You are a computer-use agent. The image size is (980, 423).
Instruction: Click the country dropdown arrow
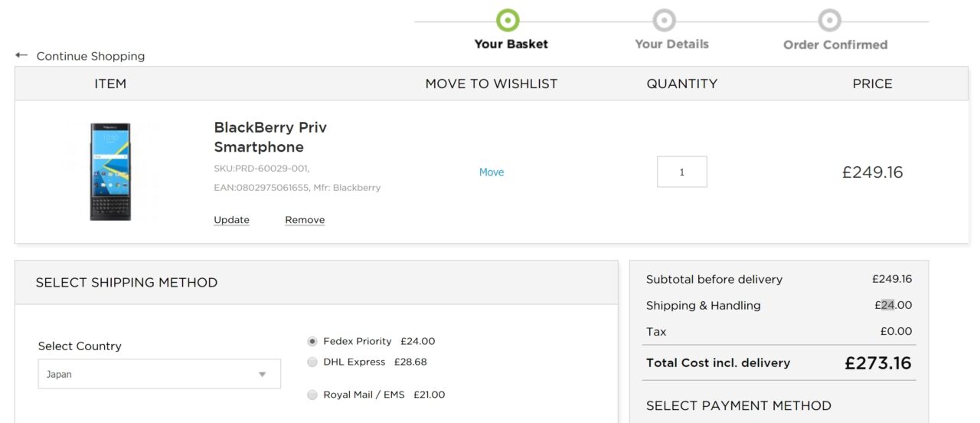tap(262, 375)
